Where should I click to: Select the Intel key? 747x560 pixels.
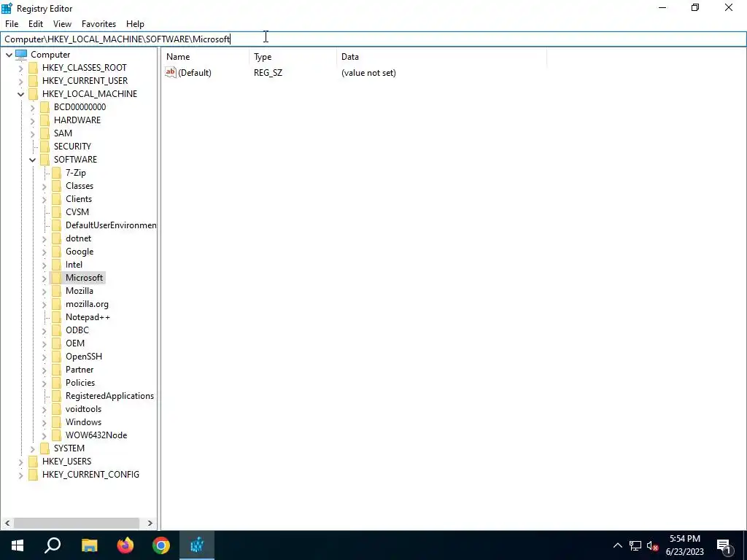coord(74,265)
